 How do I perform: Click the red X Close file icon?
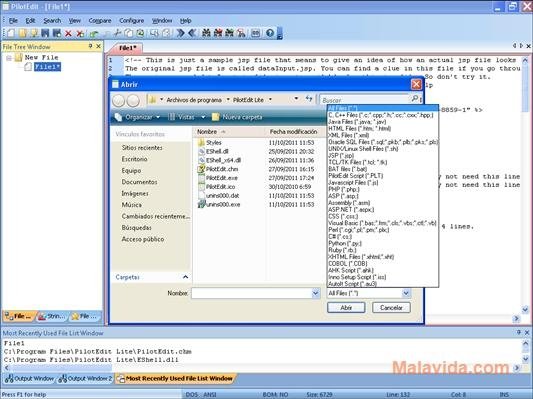(x=68, y=33)
